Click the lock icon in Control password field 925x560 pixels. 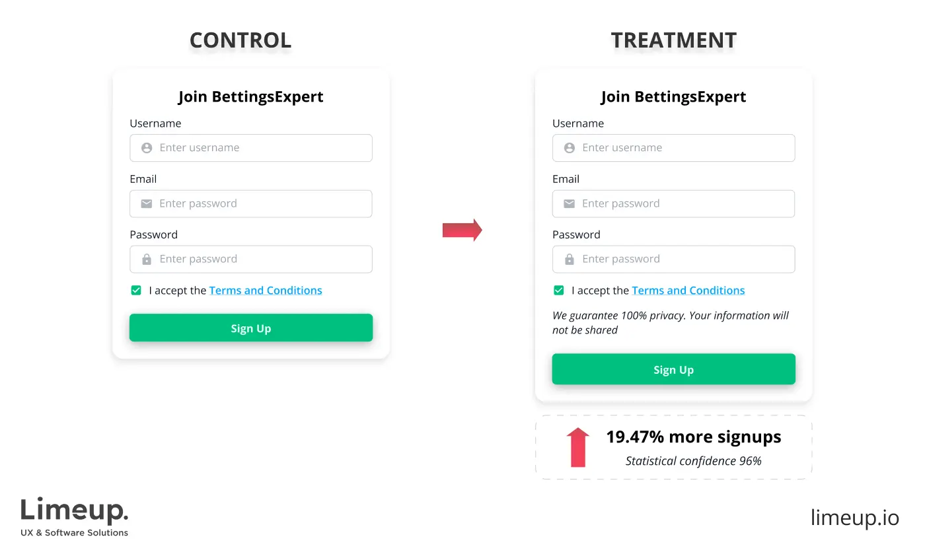[x=147, y=260]
